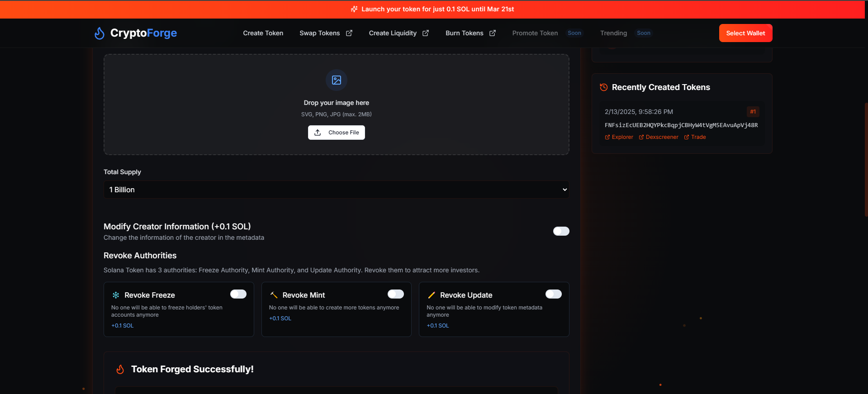This screenshot has height=394, width=868.
Task: Enable the Revoke Update toggle
Action: click(554, 294)
